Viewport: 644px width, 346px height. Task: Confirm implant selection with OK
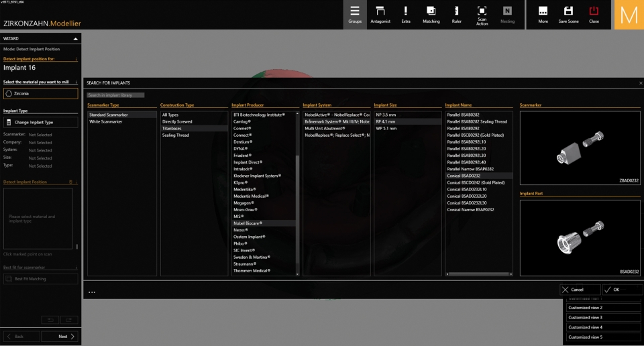pyautogui.click(x=623, y=290)
